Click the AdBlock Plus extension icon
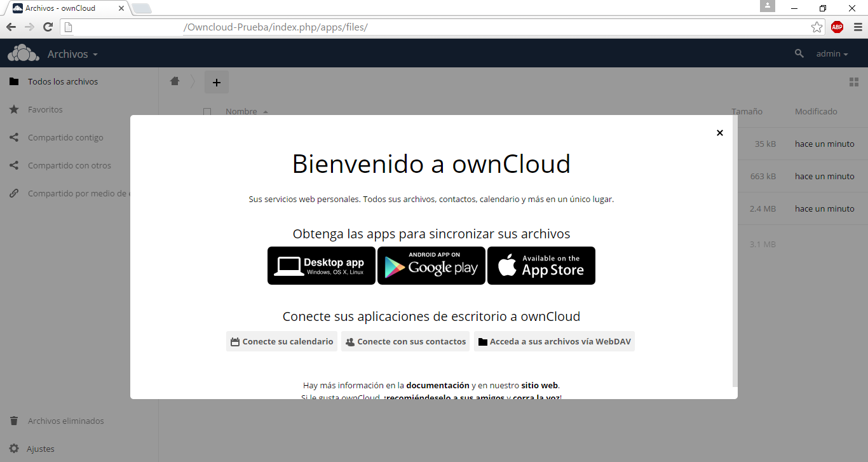Image resolution: width=868 pixels, height=462 pixels. click(837, 27)
